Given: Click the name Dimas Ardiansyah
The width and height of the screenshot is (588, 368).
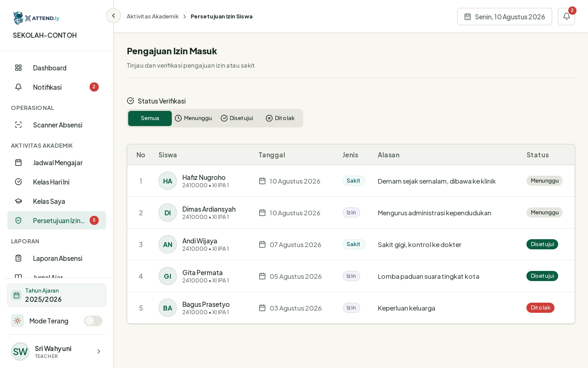Looking at the screenshot, I should pyautogui.click(x=209, y=209).
